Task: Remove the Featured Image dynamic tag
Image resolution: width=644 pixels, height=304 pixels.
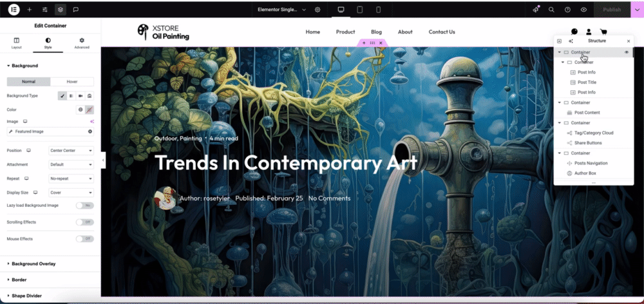Action: [90, 131]
